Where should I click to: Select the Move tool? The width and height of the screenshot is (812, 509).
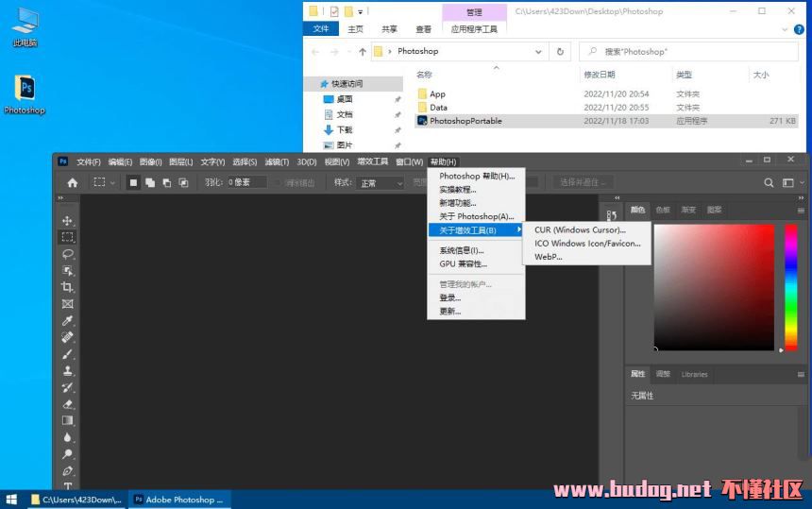[x=67, y=221]
